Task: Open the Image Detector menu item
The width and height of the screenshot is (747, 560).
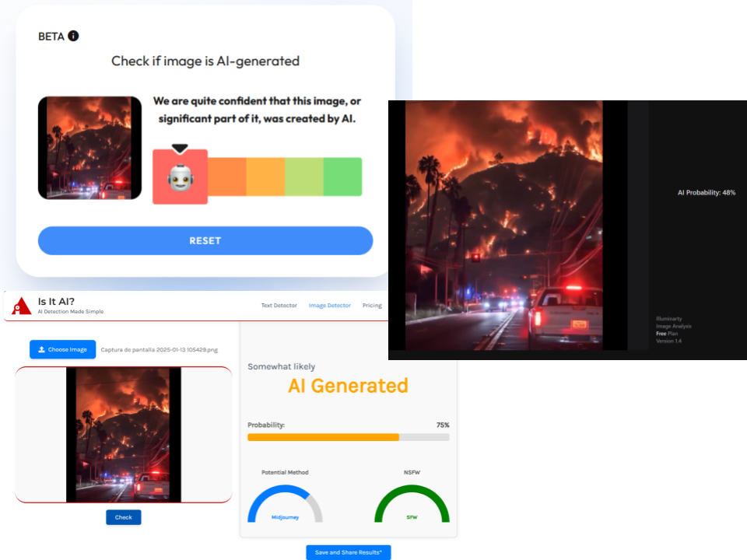Action: 330,306
